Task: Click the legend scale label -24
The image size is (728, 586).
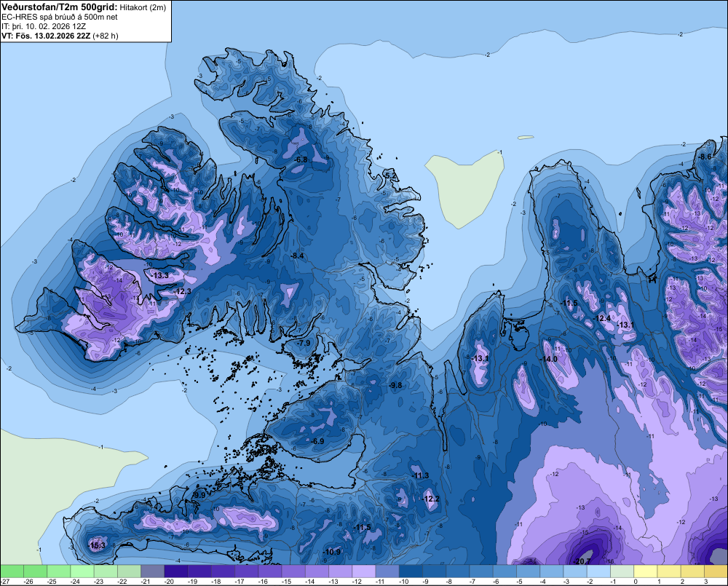Action: [75, 582]
